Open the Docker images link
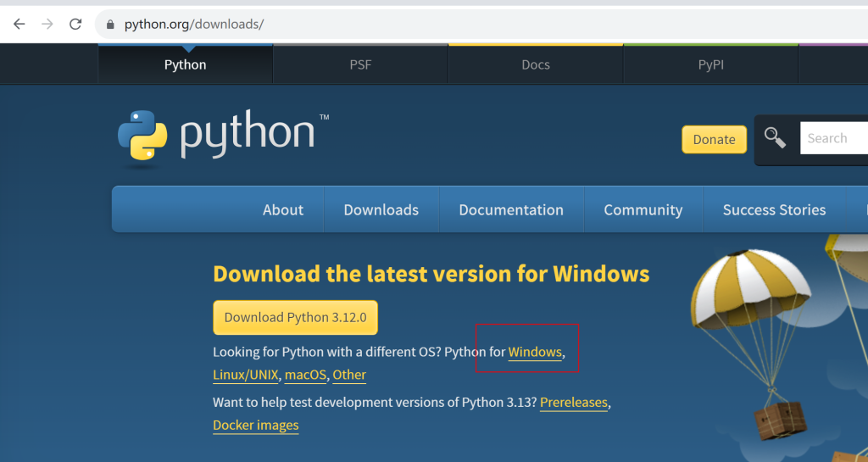The image size is (868, 462). tap(256, 425)
